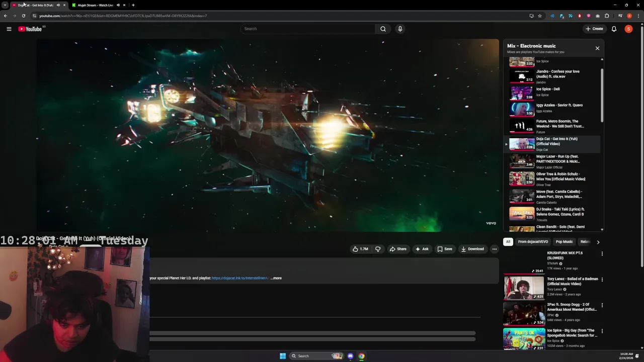Image resolution: width=644 pixels, height=362 pixels.
Task: Click the Ask button
Action: (x=422, y=249)
